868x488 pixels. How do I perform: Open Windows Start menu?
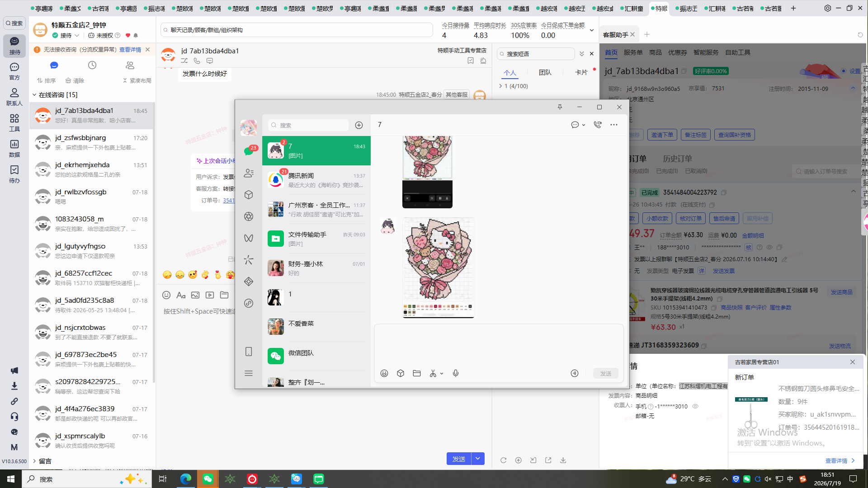11,479
